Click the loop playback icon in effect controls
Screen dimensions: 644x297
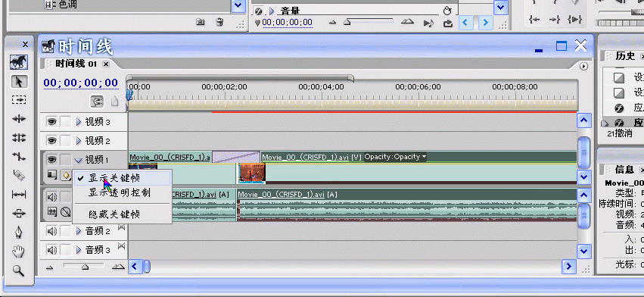point(448,23)
